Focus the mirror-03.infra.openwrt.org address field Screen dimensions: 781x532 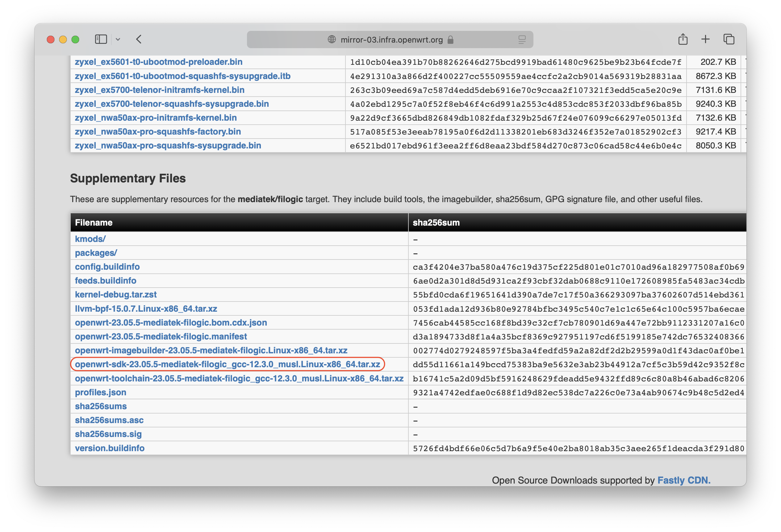point(391,39)
